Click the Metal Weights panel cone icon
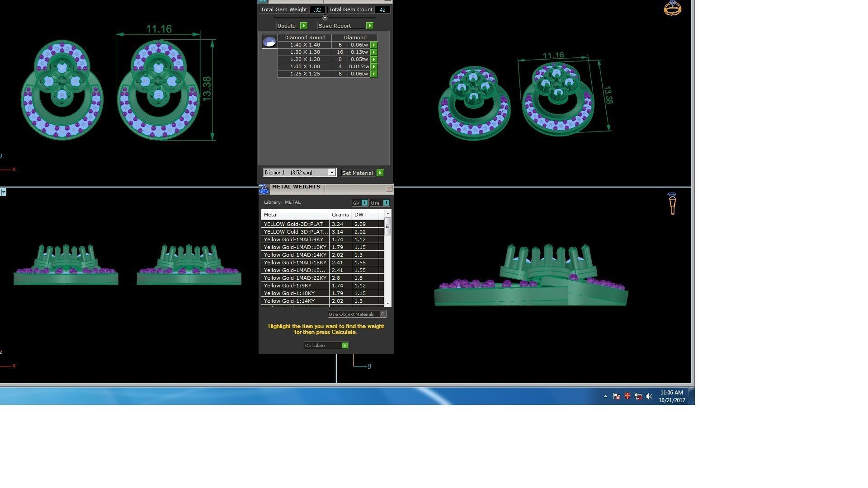The height and width of the screenshot is (488, 868). click(264, 189)
